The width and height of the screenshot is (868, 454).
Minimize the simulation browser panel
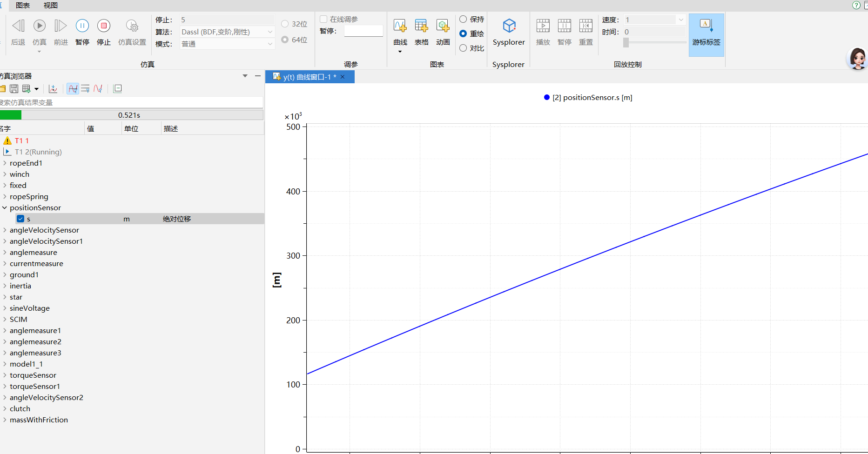(x=258, y=76)
